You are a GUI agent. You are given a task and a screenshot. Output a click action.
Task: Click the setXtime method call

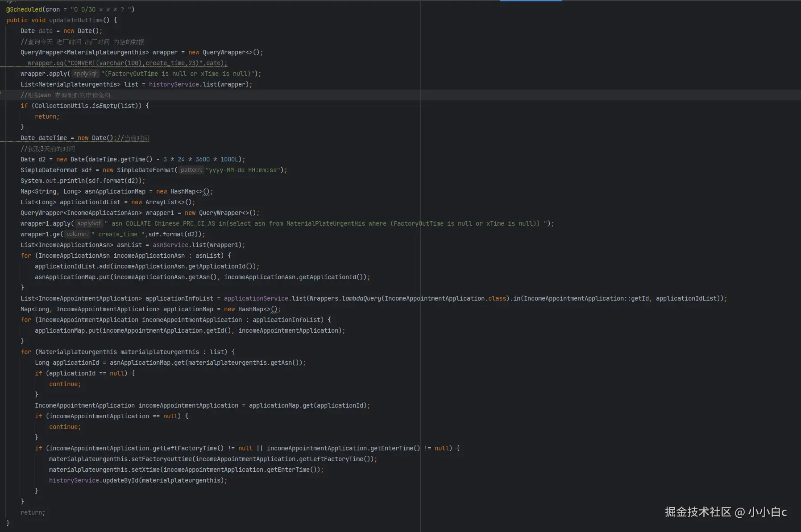click(145, 470)
